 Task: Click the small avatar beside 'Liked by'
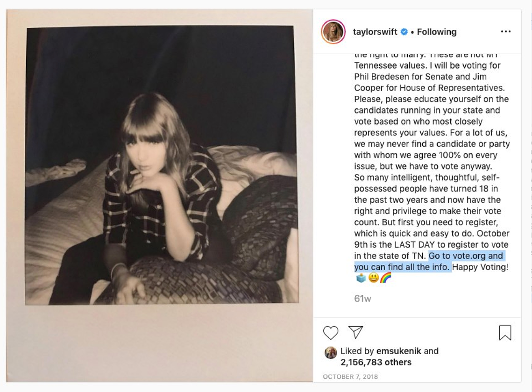(x=331, y=353)
